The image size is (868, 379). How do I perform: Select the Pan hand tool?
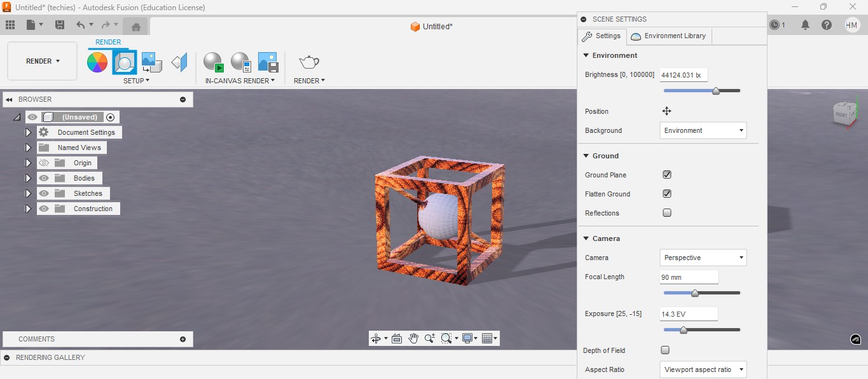coord(413,338)
